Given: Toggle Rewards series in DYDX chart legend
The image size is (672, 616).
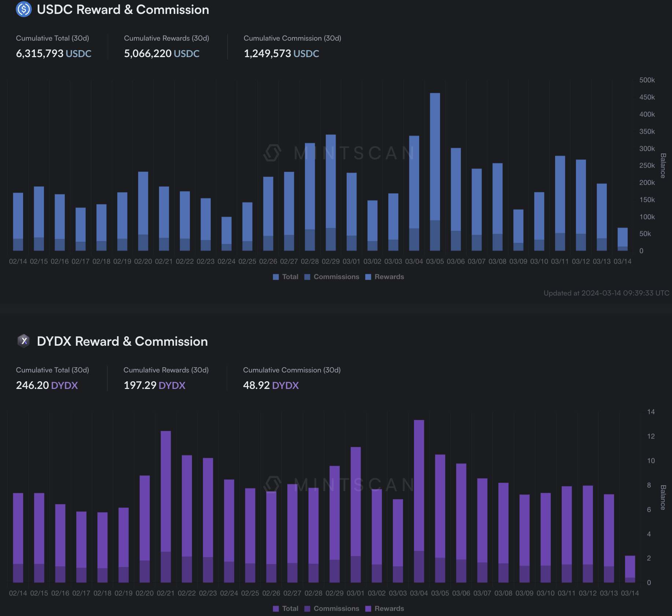Looking at the screenshot, I should (385, 609).
